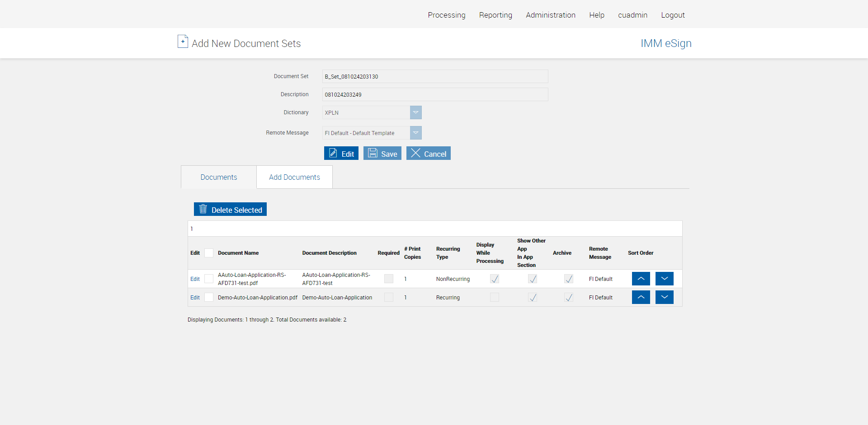868x425 pixels.
Task: Move AAuto-Loan-Application document up in sort order
Action: pos(641,279)
